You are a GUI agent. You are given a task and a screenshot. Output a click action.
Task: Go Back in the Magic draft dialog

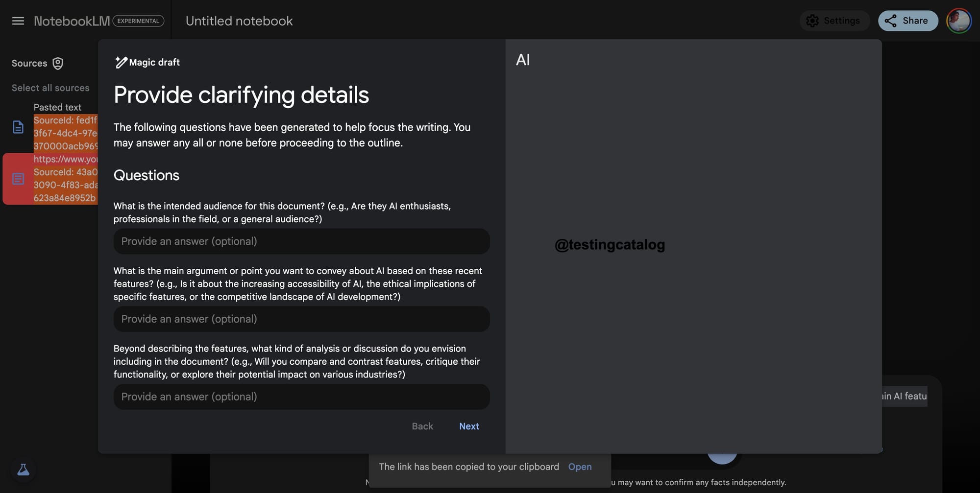422,426
